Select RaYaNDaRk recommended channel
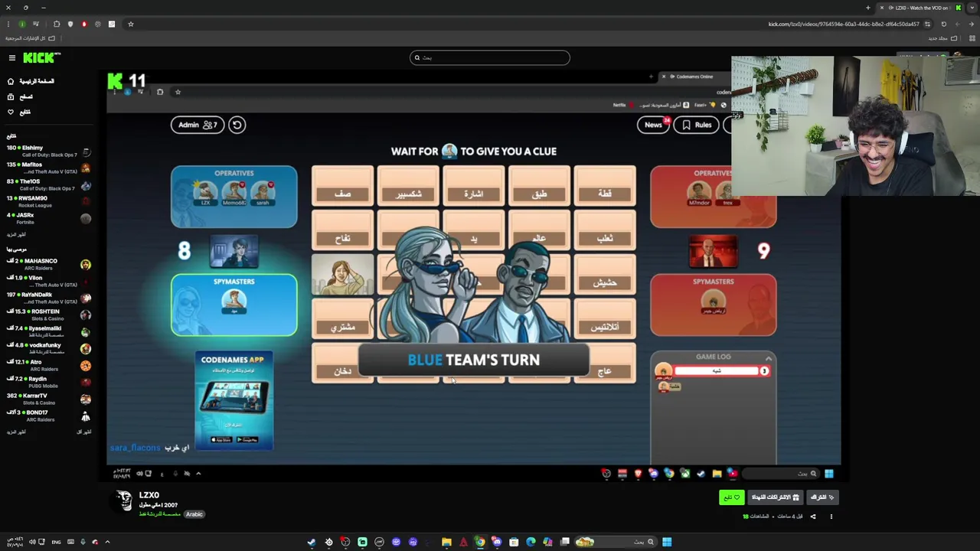The height and width of the screenshot is (551, 980). [x=49, y=298]
